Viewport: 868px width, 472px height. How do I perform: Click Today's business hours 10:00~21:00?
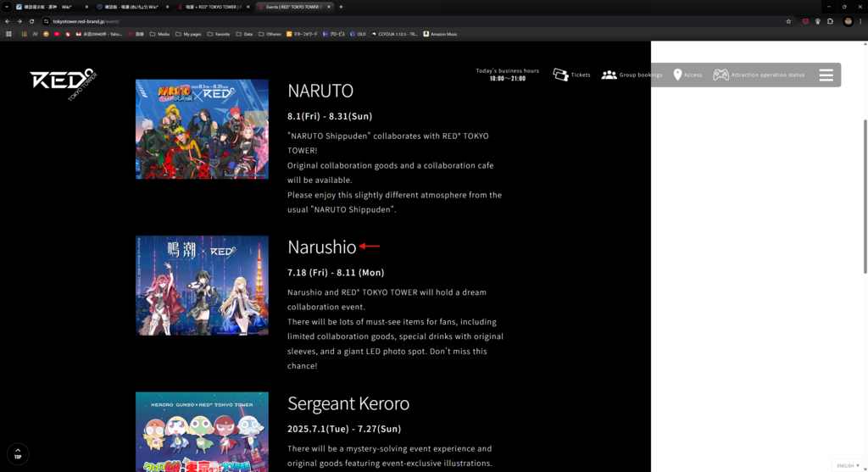click(x=507, y=75)
